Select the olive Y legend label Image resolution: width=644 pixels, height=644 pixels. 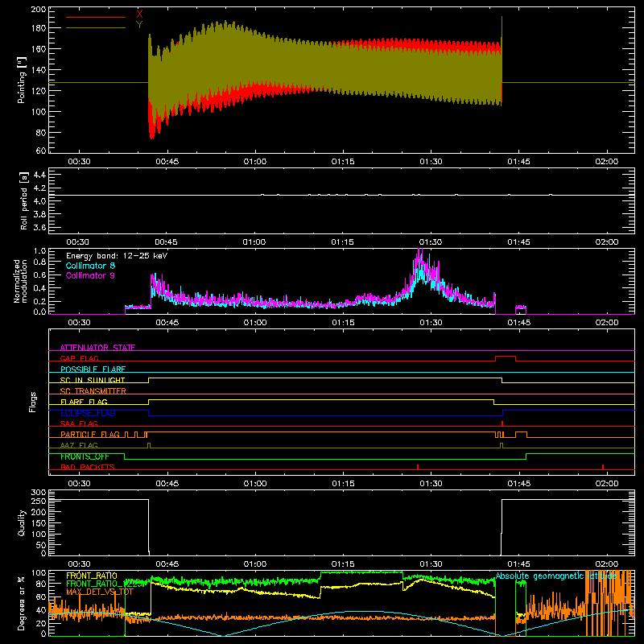(x=139, y=25)
